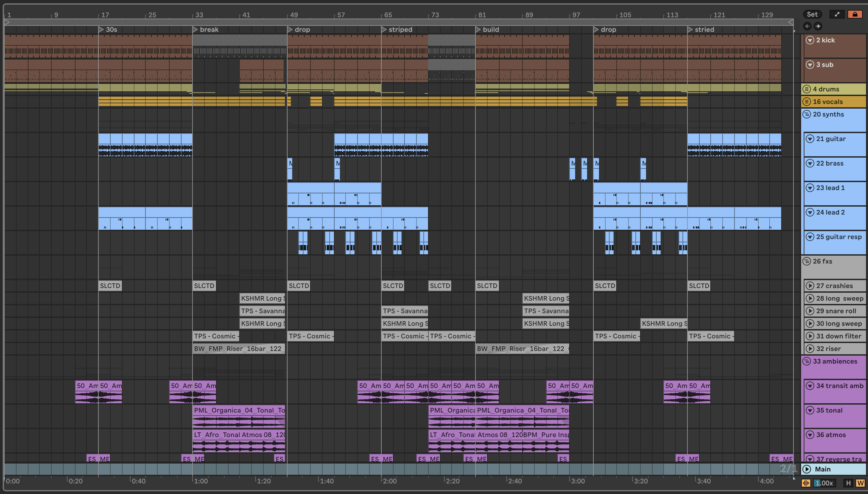Collapse the 34 transit amb track
The image size is (868, 494).
coord(810,386)
